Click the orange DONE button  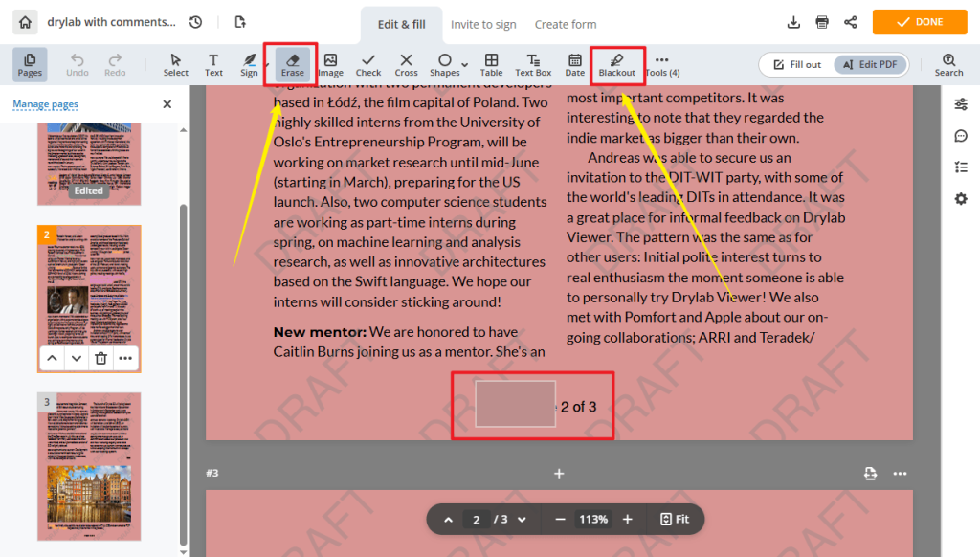[x=920, y=22]
